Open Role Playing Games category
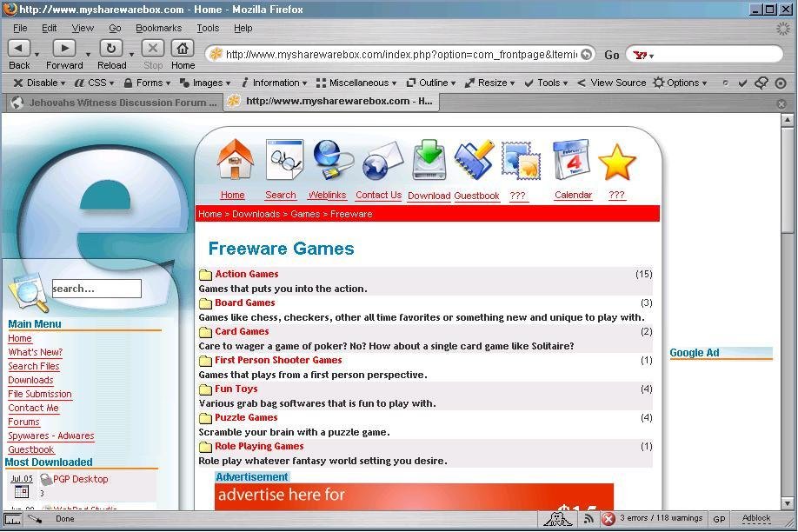This screenshot has width=798, height=532. pyautogui.click(x=259, y=446)
